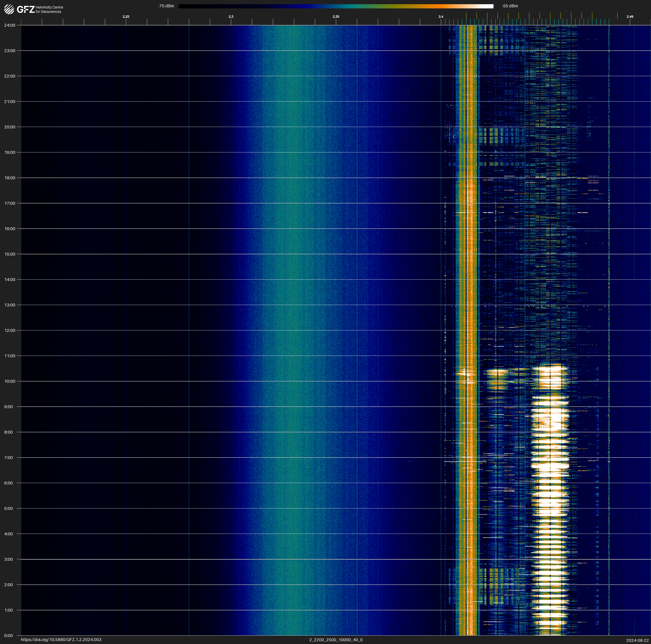Click the GFZ striped circle logo
651x644 pixels.
point(9,9)
